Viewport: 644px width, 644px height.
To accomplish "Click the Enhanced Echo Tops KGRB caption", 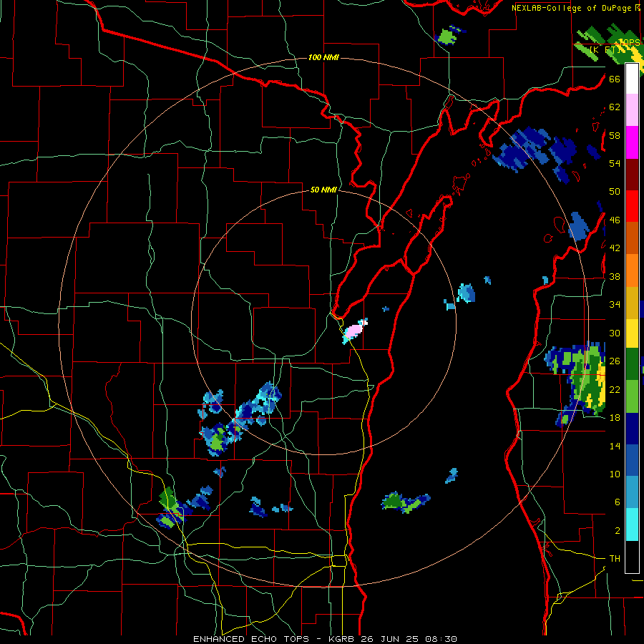I will coord(325,639).
